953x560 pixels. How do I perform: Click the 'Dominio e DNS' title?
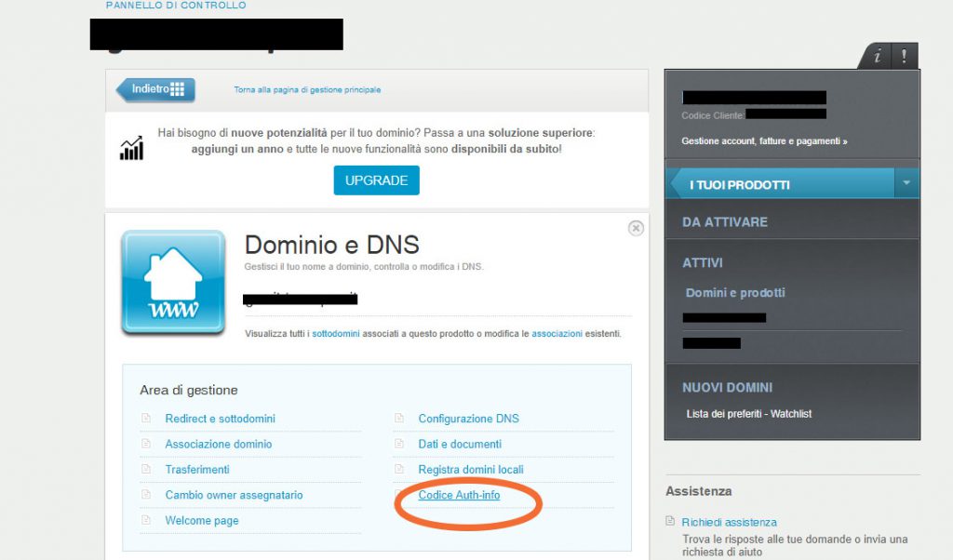point(332,245)
